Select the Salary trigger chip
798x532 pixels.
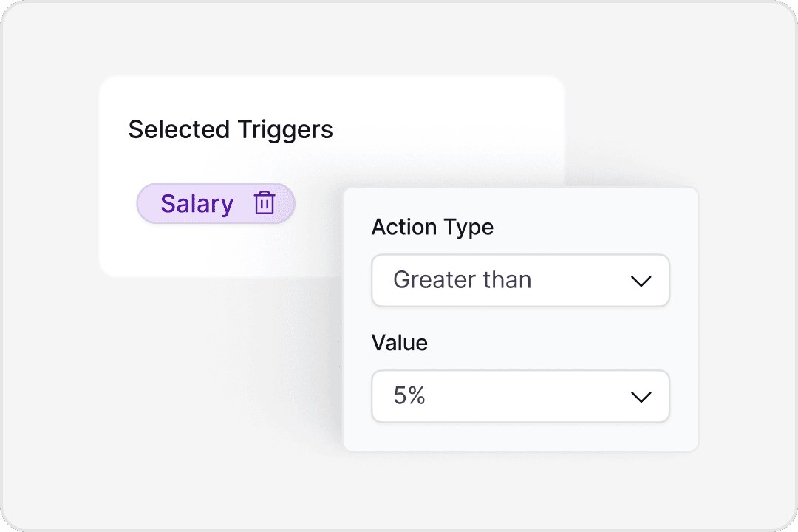197,203
